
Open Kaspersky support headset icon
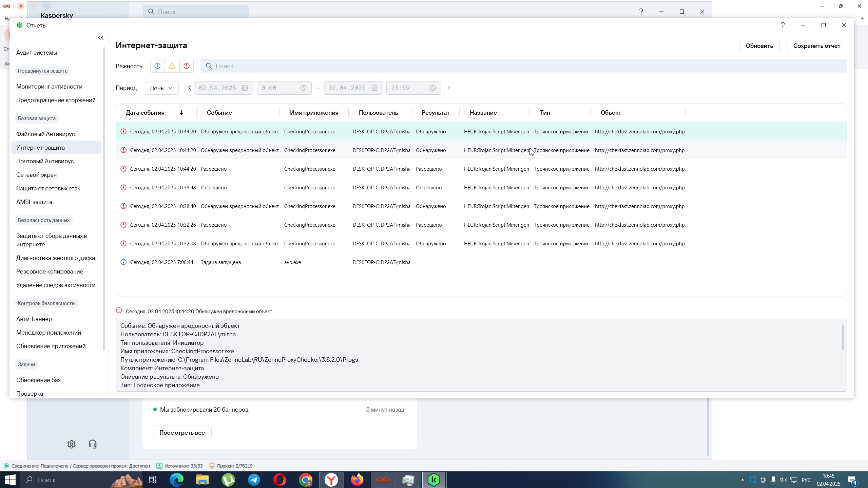[93, 444]
